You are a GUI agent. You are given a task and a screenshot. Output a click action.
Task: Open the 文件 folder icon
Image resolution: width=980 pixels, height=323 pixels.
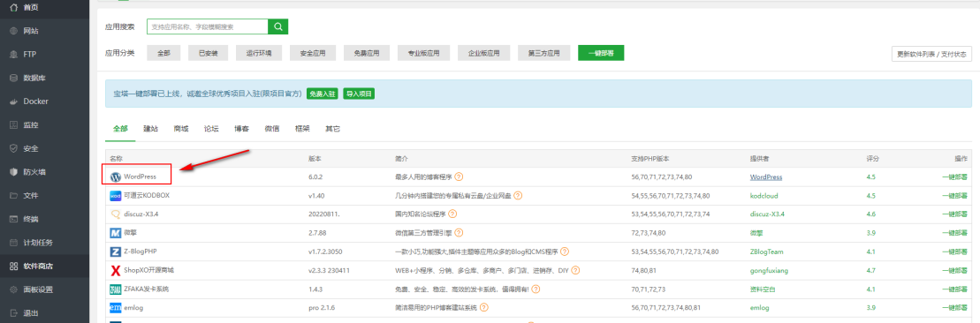pos(14,196)
